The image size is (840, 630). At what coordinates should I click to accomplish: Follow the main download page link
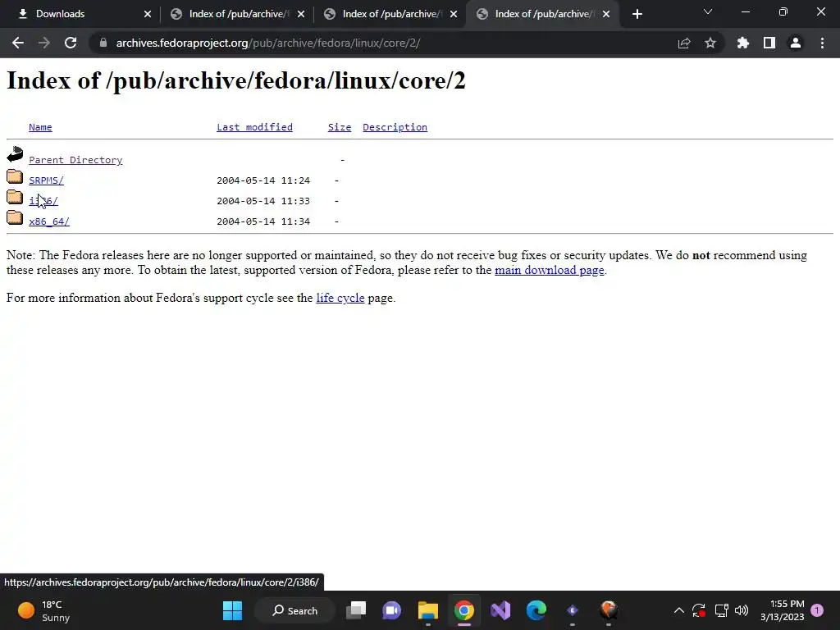click(549, 270)
